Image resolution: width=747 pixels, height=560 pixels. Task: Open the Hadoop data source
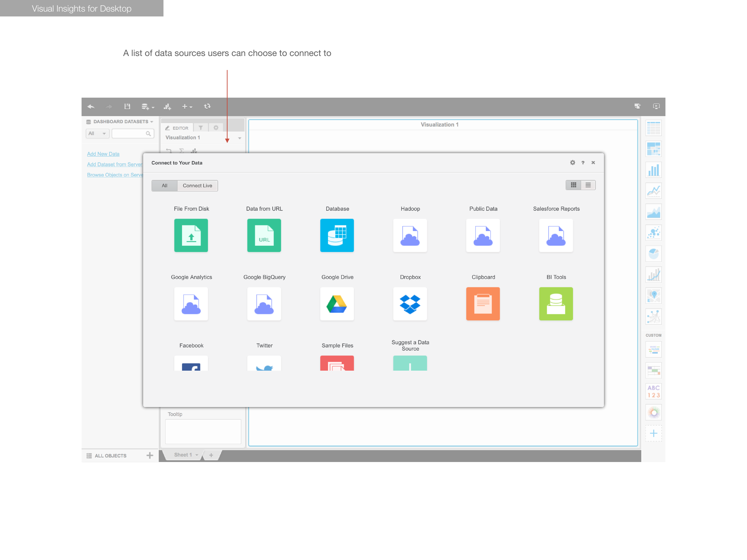(410, 235)
